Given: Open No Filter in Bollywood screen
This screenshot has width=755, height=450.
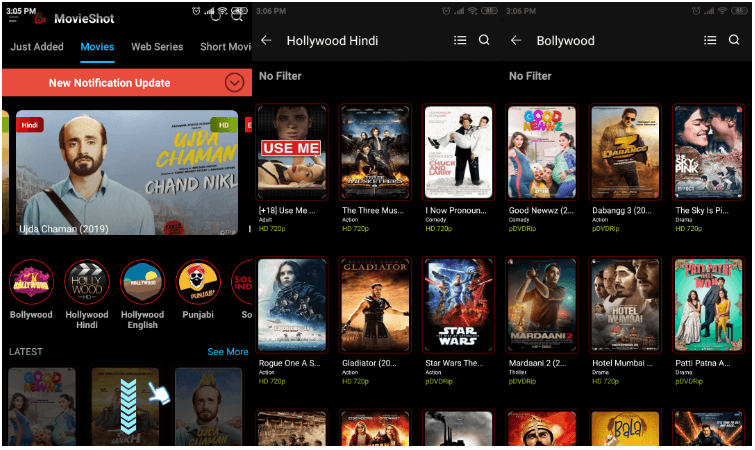Looking at the screenshot, I should (x=530, y=76).
